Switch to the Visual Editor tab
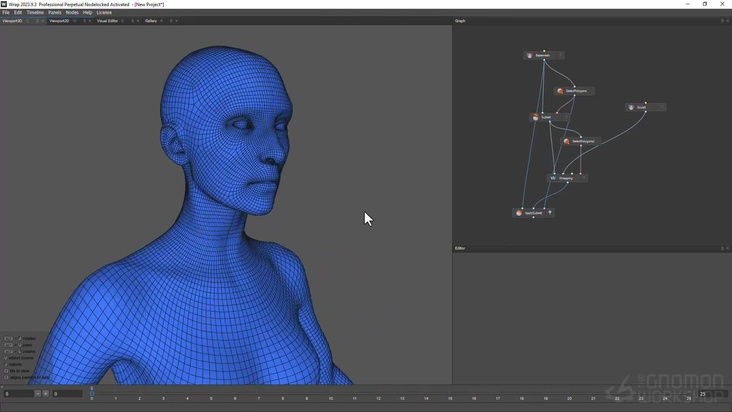Screen dimensions: 732x412 (107, 21)
